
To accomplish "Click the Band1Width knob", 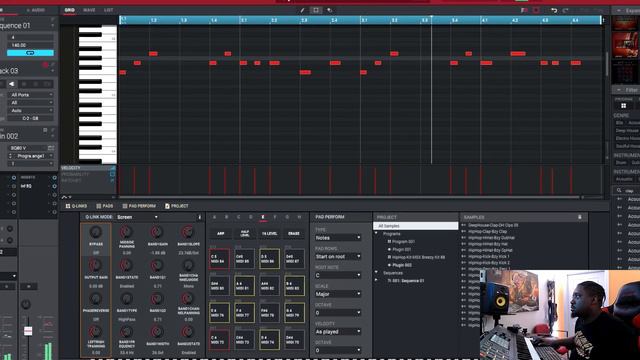I will coord(157,332).
